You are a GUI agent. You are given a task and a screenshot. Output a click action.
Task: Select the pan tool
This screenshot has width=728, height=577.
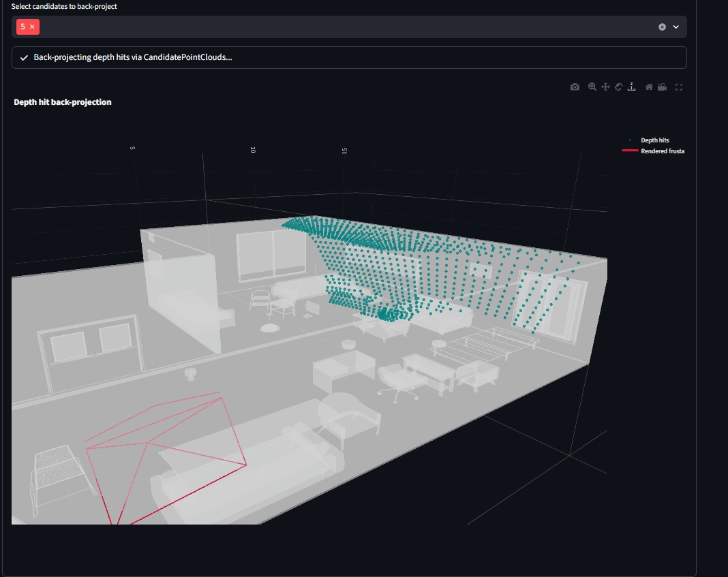(605, 87)
